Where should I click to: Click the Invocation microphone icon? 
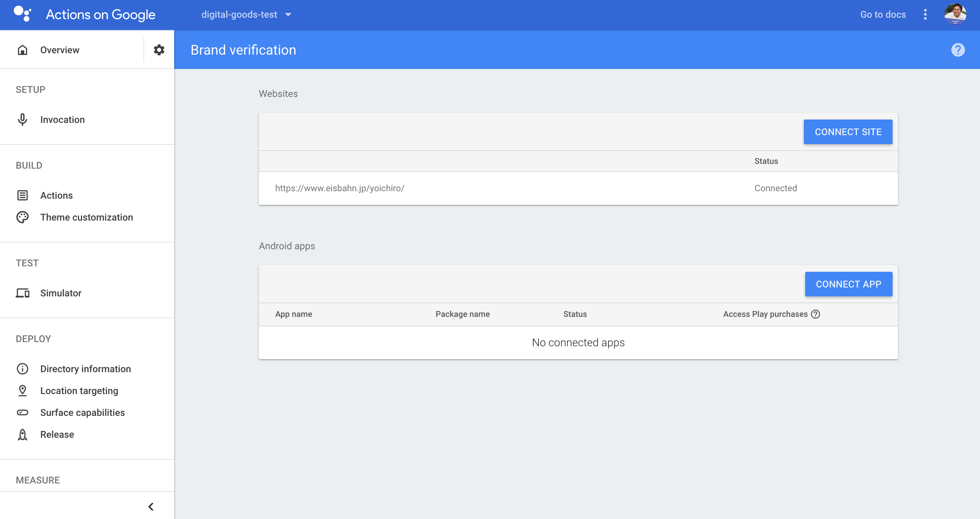click(23, 120)
